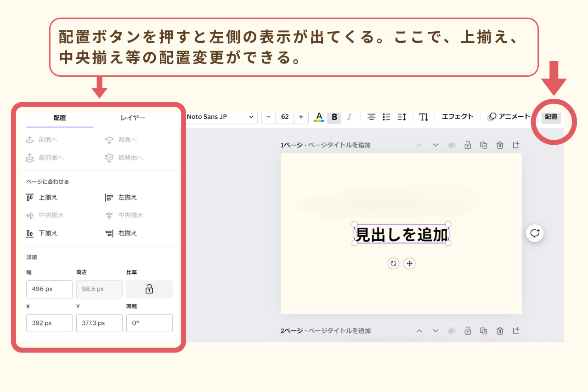Click the add comment bubble icon
The height and width of the screenshot is (392, 588).
(535, 233)
